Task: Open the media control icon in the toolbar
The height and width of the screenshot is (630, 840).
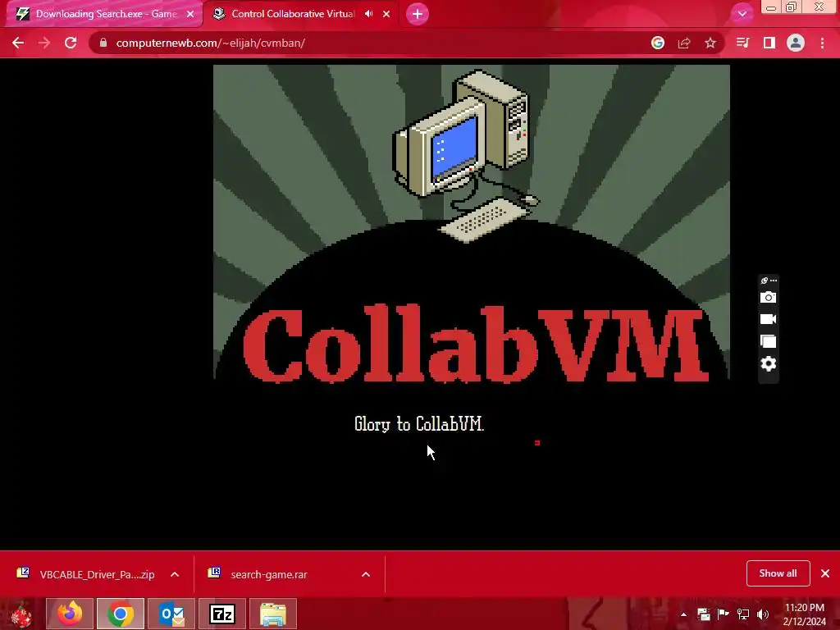Action: click(x=742, y=43)
